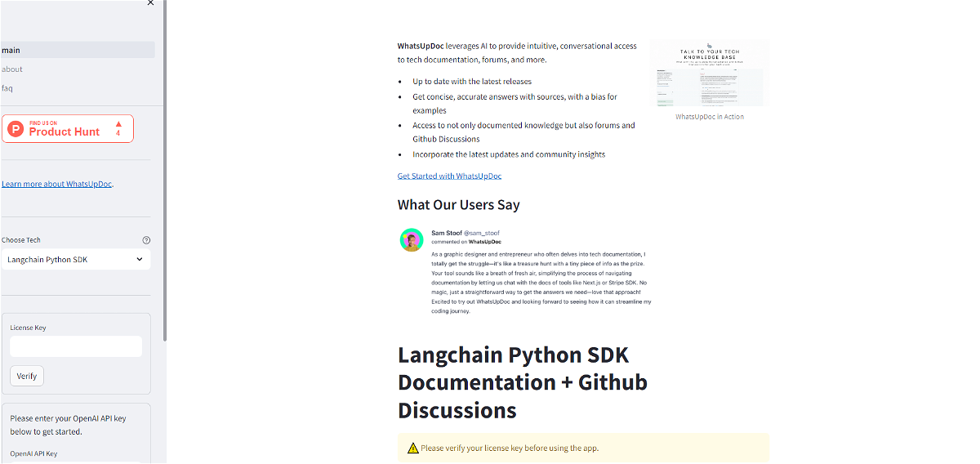Click the @sam_stoof handle
The image size is (980, 464).
(x=482, y=233)
